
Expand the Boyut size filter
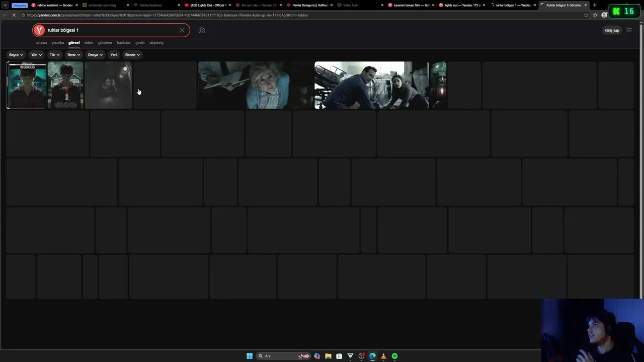click(x=16, y=55)
